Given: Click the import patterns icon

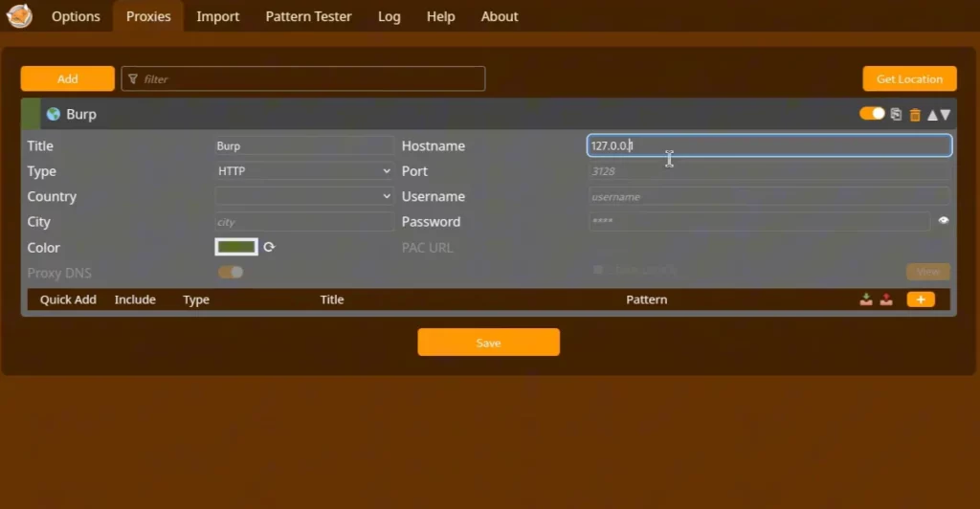Looking at the screenshot, I should coord(866,299).
